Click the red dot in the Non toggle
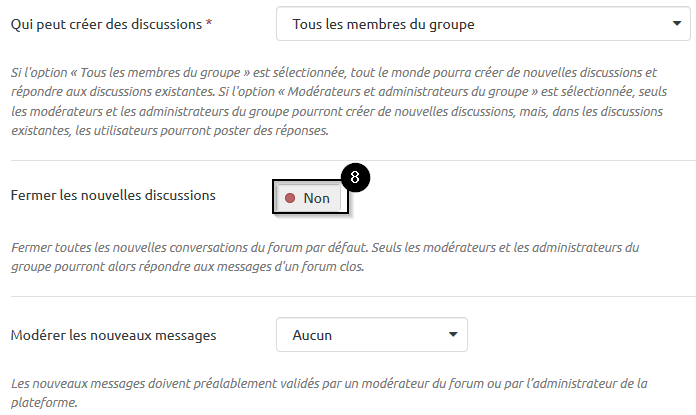The image size is (696, 415). [x=290, y=198]
